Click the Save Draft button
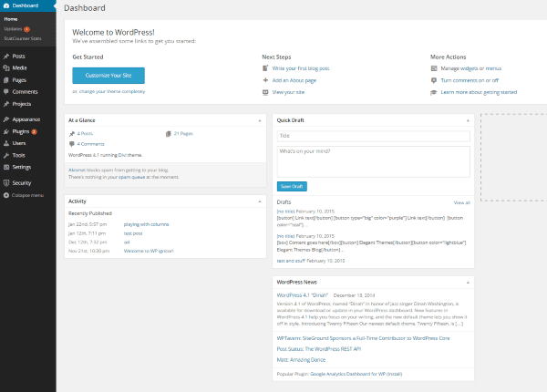The image size is (547, 392). (x=292, y=186)
